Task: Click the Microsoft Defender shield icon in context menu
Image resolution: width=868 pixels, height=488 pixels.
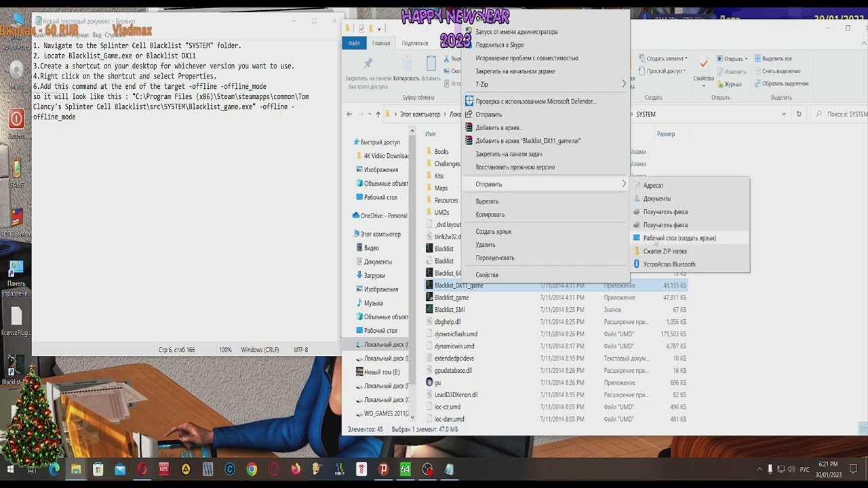Action: click(x=469, y=101)
